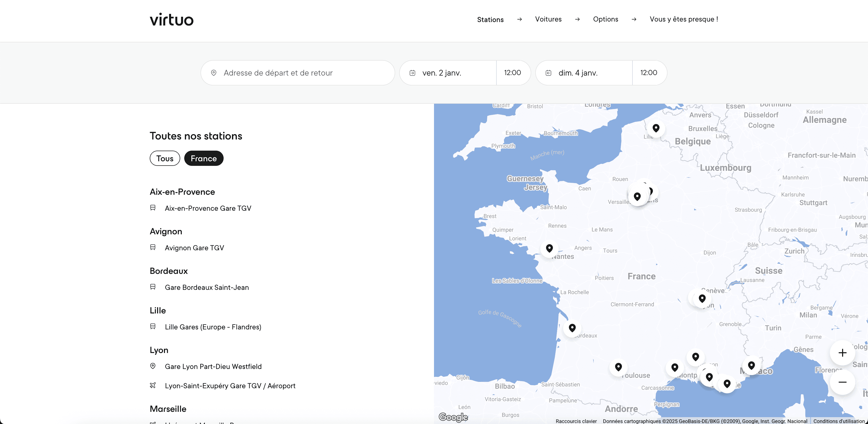This screenshot has height=424, width=868.
Task: Select the Tous filter
Action: coord(165,158)
